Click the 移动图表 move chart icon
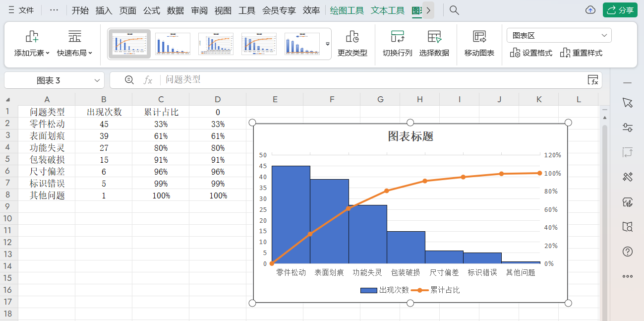Viewport: 644px width, 321px height. pyautogui.click(x=478, y=42)
